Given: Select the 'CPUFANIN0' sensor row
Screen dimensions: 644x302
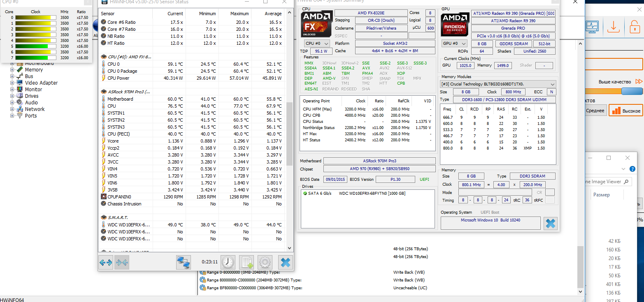Looking at the screenshot, I should [x=191, y=197].
